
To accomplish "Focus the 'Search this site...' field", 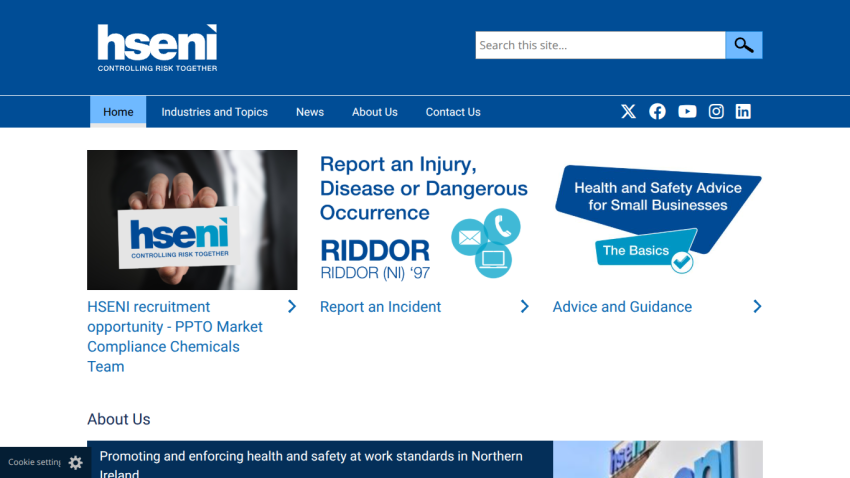I will 600,45.
